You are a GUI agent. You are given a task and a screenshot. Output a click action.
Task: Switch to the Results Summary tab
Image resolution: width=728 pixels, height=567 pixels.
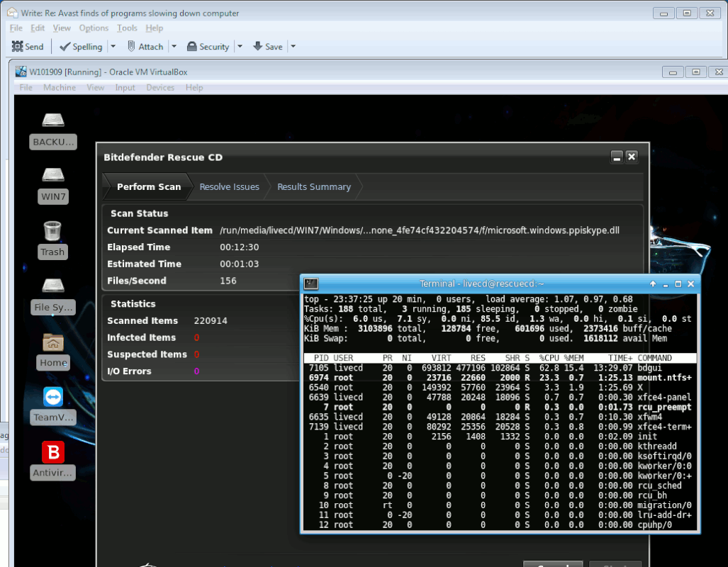click(x=314, y=186)
